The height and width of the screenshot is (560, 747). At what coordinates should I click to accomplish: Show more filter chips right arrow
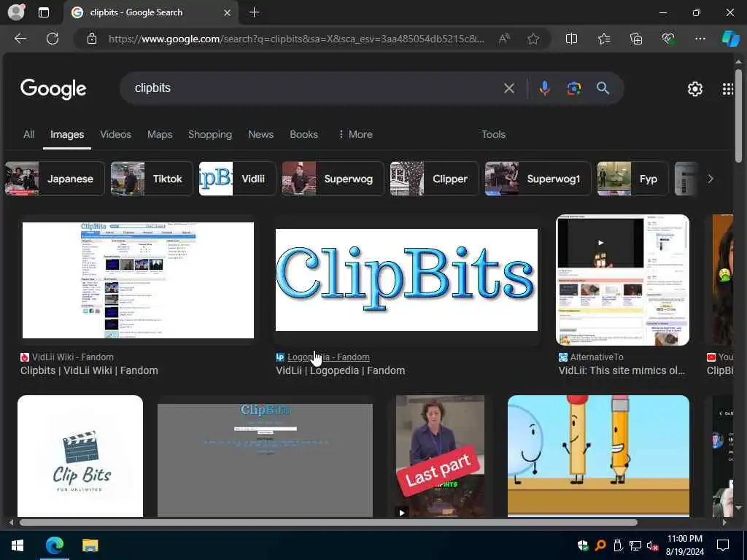click(711, 179)
